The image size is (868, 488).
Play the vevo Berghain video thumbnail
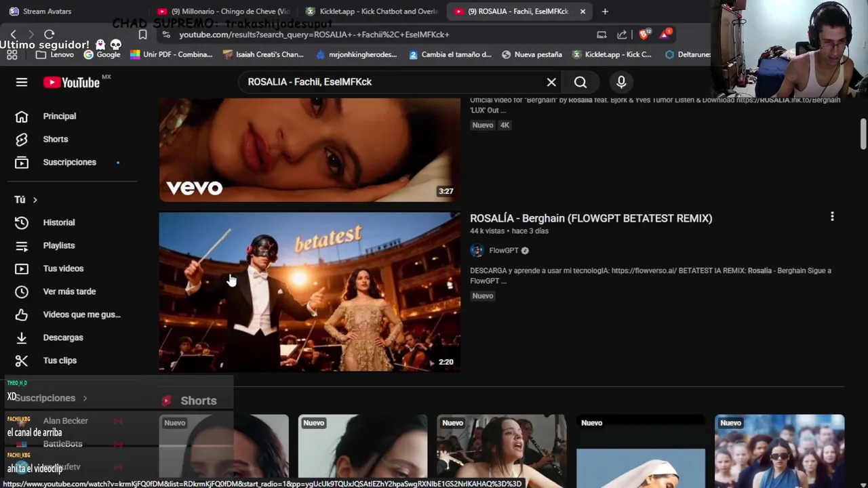pyautogui.click(x=310, y=150)
